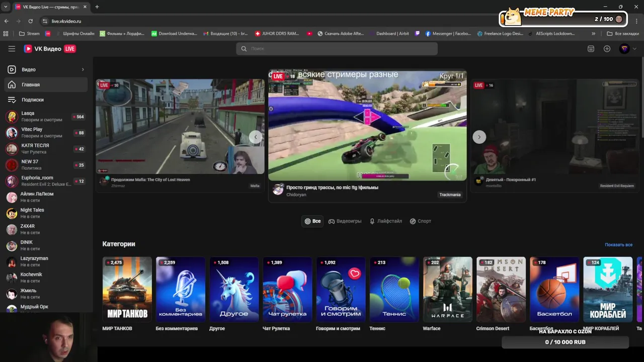Viewport: 644px width, 362px height.
Task: Reload the page with the browser refresh icon
Action: [30, 21]
